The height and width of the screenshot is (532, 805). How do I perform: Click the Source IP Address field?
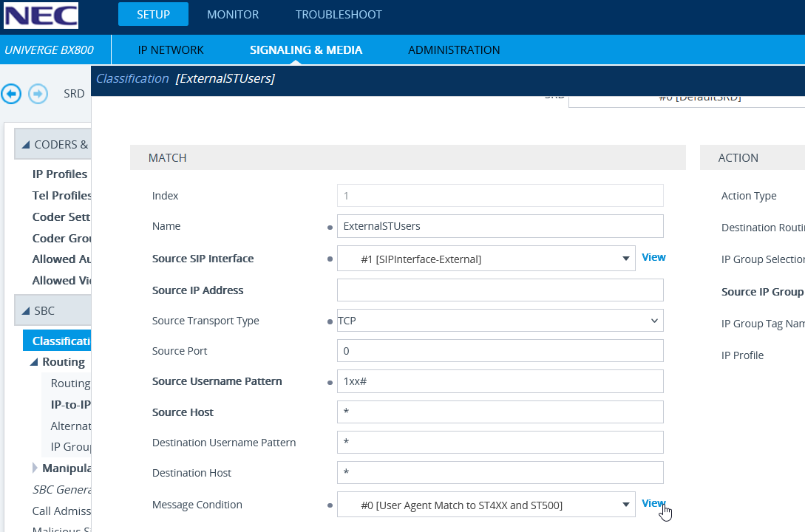pyautogui.click(x=500, y=290)
